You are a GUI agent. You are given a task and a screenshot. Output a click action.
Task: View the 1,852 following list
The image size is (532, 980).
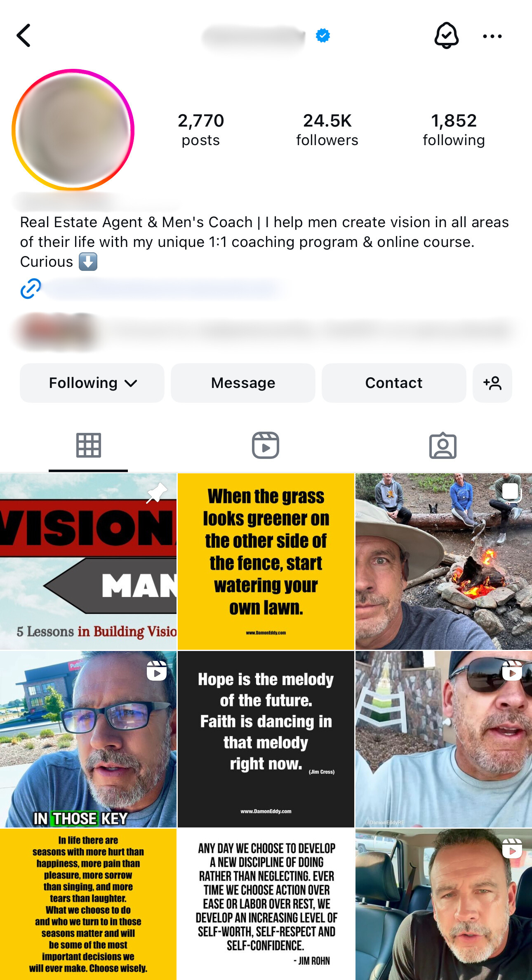click(454, 130)
